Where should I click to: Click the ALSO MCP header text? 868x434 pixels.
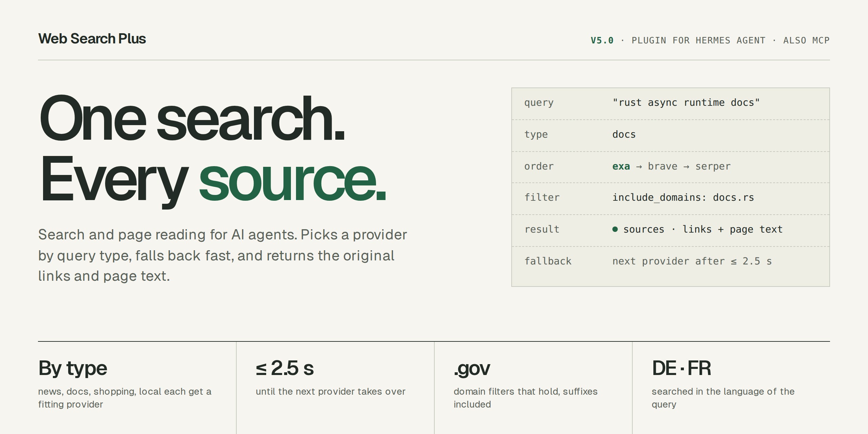806,40
